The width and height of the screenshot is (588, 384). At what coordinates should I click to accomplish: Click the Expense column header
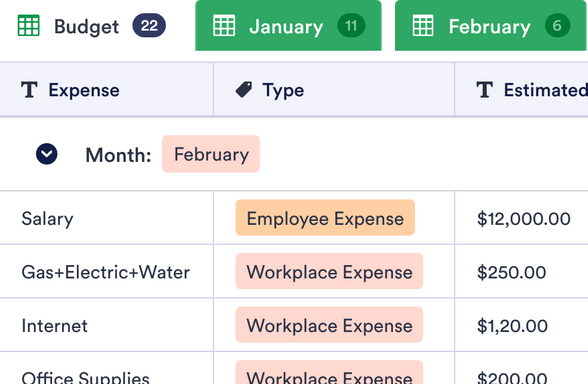coord(106,90)
